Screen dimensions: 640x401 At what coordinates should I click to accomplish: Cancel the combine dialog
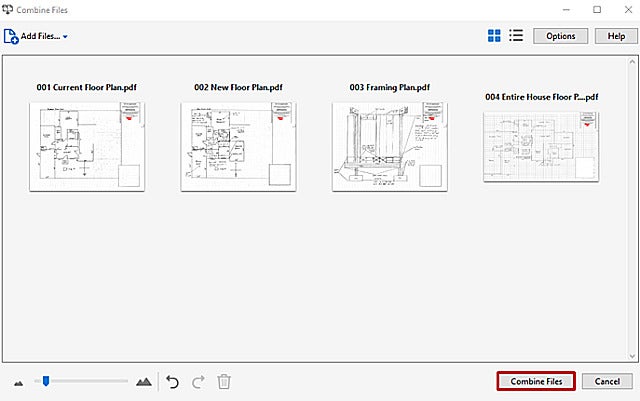pyautogui.click(x=607, y=381)
